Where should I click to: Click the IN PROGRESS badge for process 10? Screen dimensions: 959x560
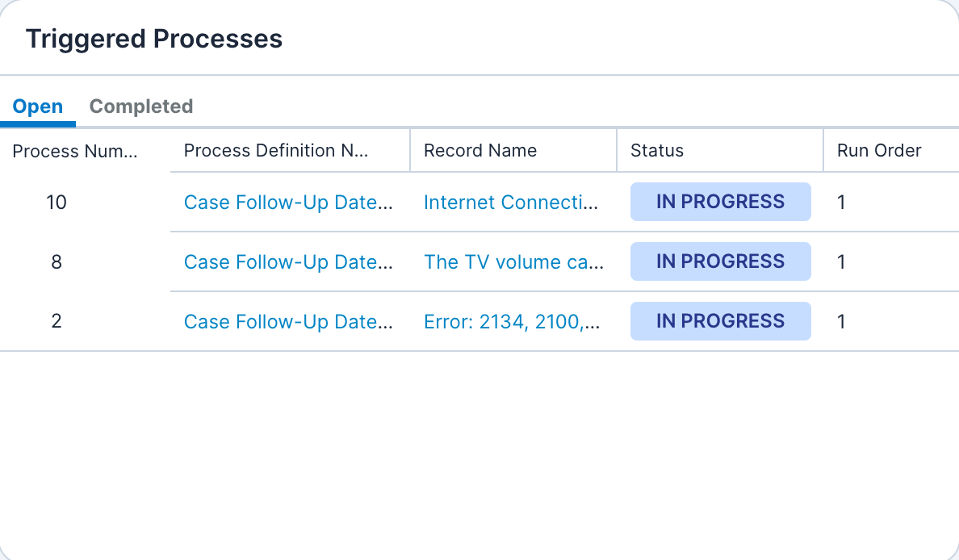pos(720,202)
